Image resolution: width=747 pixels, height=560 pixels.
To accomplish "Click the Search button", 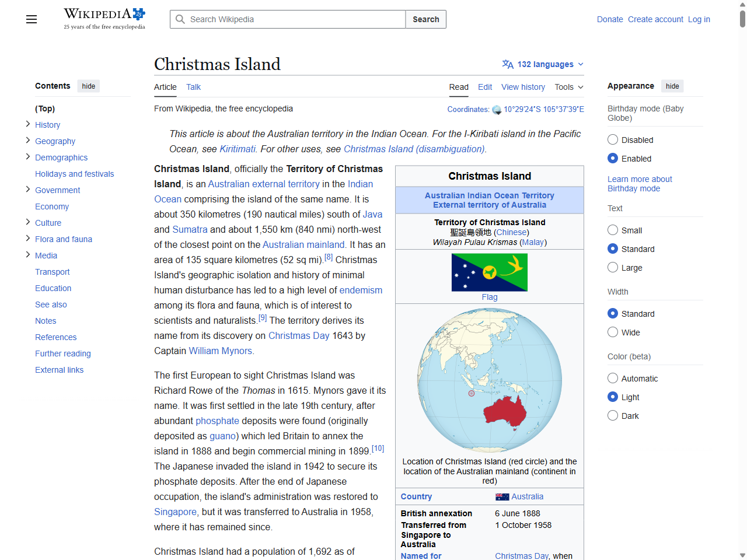I will [425, 19].
